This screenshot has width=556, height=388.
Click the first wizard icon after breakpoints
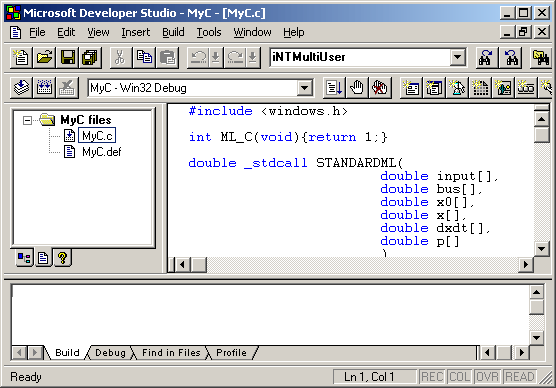pyautogui.click(x=411, y=87)
